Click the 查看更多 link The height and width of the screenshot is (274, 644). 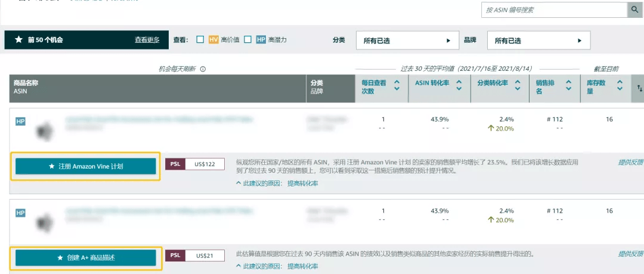(x=147, y=40)
